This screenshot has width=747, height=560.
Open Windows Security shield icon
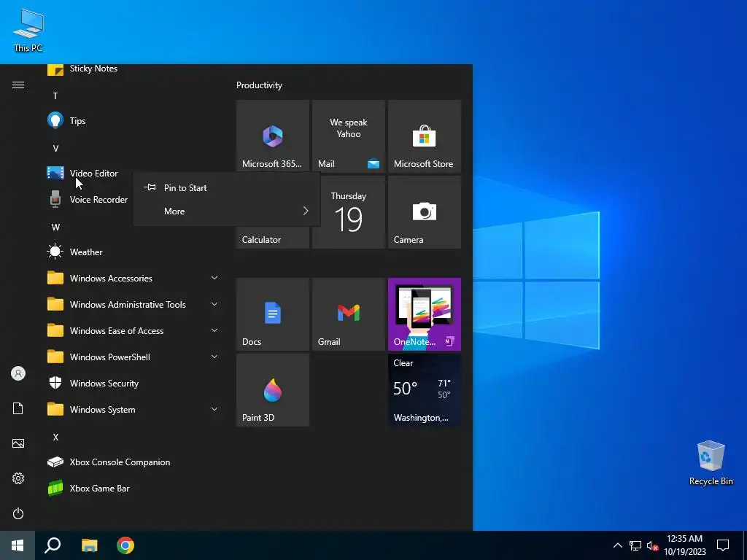click(55, 383)
